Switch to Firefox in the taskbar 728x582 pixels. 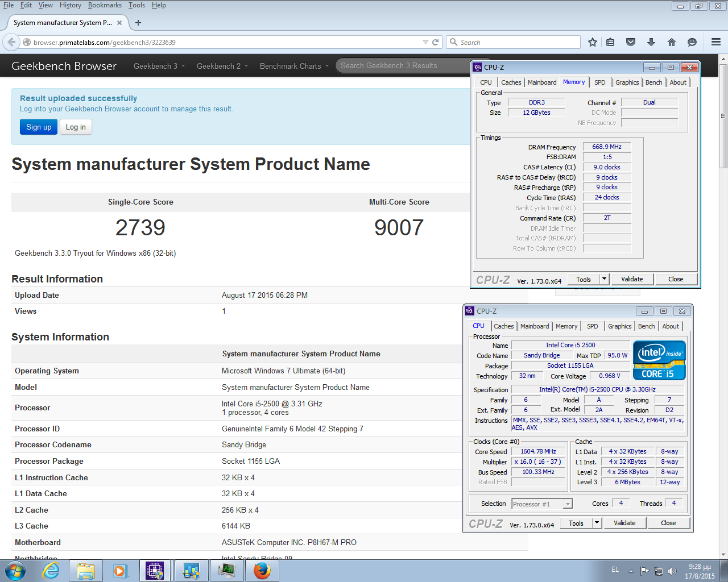[262, 571]
